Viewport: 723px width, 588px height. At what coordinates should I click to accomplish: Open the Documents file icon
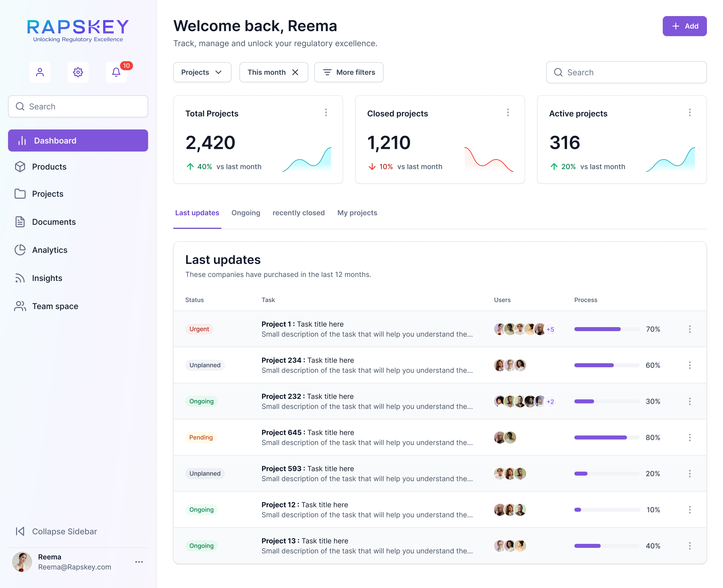click(x=20, y=222)
